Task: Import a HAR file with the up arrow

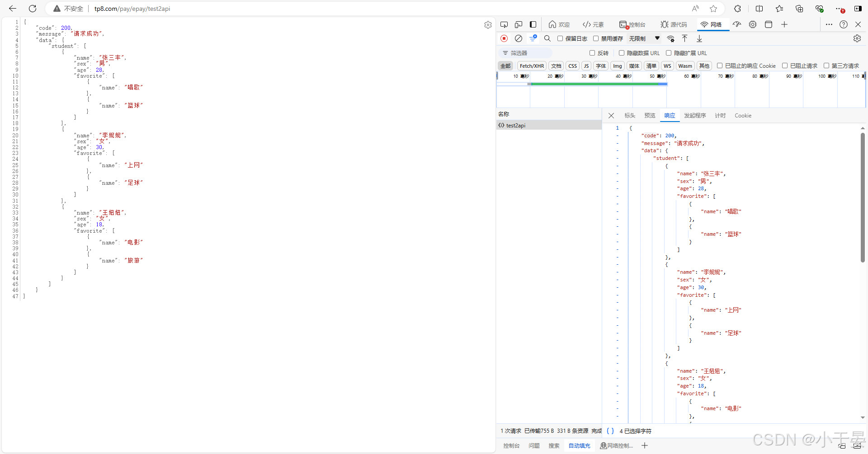Action: point(685,38)
